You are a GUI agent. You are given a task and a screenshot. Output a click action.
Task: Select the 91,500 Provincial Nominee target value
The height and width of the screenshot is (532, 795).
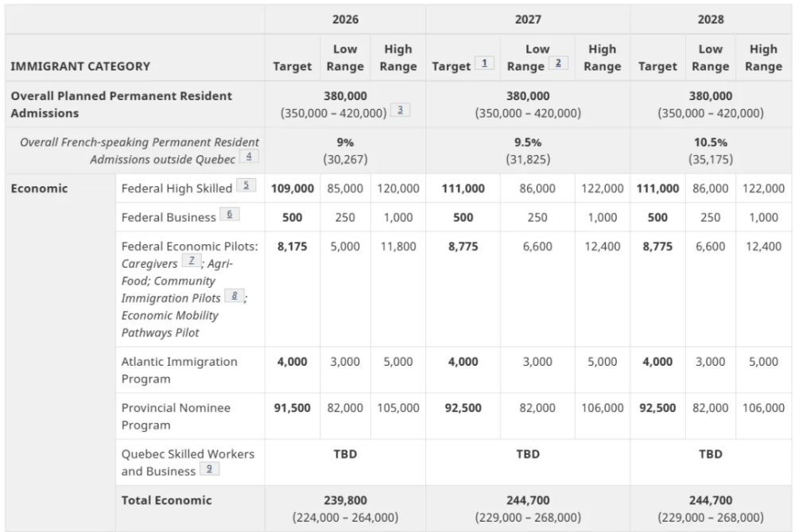[x=292, y=408]
